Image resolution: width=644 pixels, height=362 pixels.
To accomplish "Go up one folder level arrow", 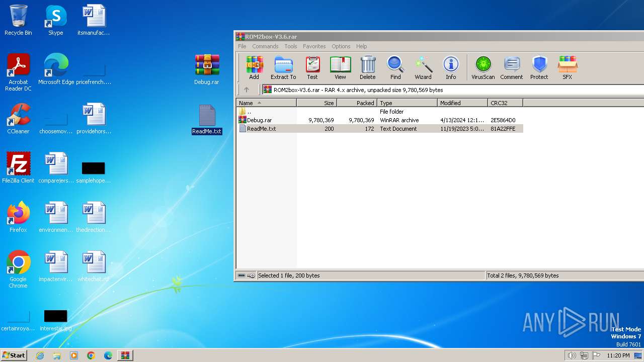I will coord(247,89).
